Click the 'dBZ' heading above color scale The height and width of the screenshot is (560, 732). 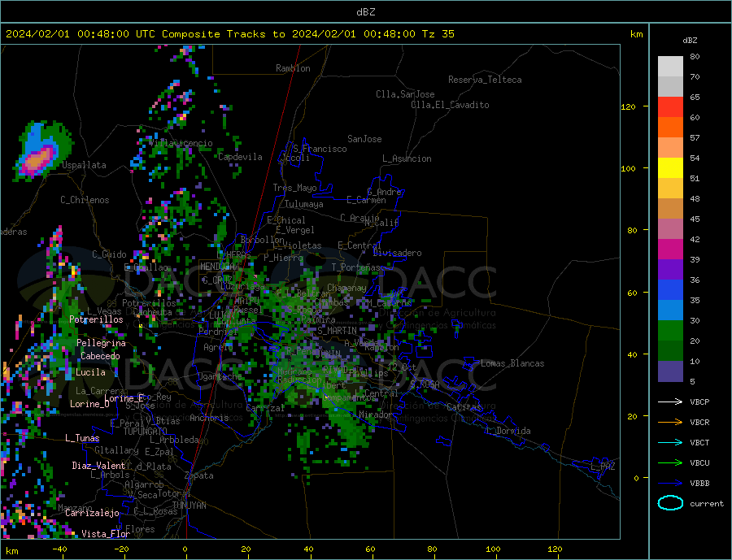(690, 41)
